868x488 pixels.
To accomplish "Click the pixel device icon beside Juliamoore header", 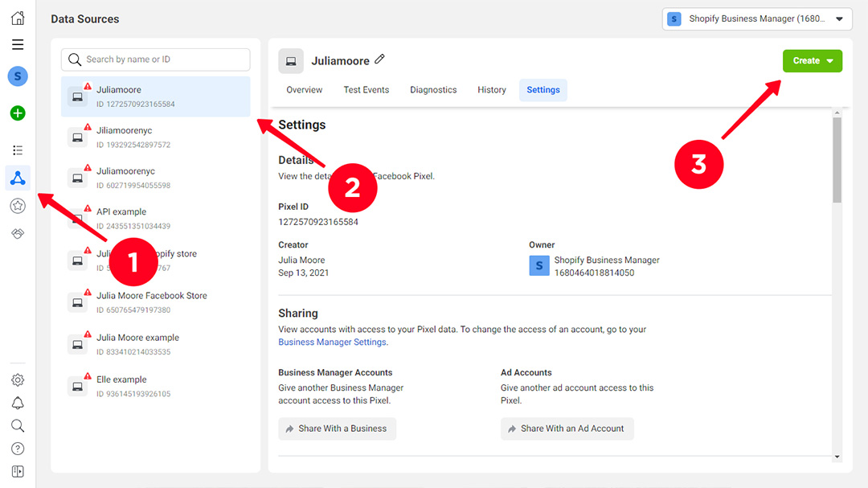I will pos(291,61).
